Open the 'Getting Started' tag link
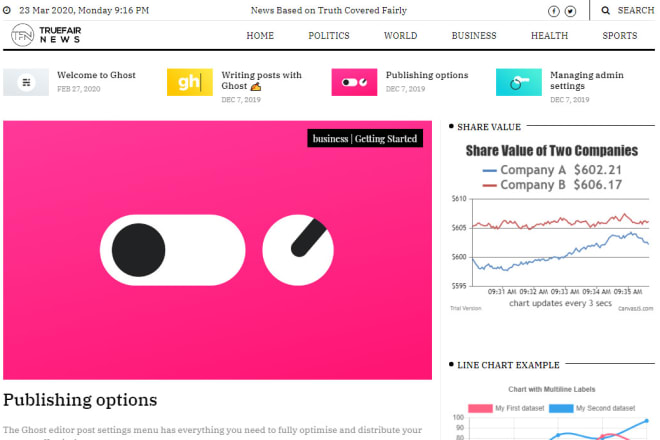Image resolution: width=660 pixels, height=440 pixels. pyautogui.click(x=386, y=139)
